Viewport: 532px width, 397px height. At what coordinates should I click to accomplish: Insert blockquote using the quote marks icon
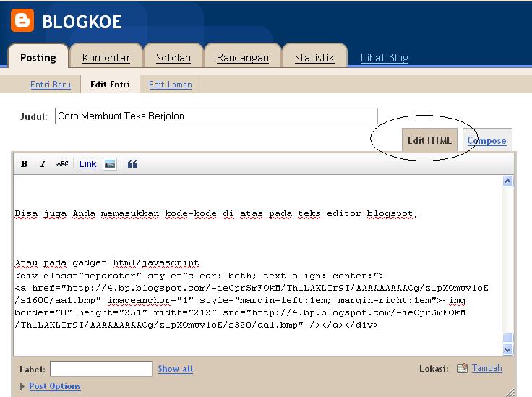132,164
